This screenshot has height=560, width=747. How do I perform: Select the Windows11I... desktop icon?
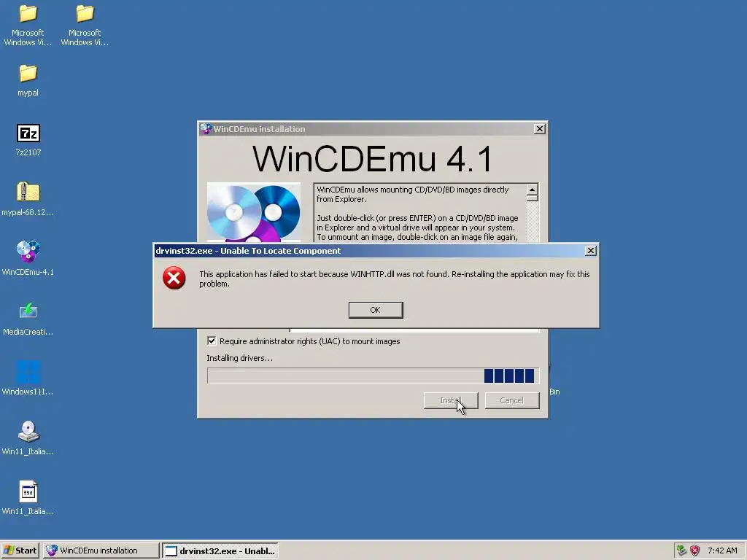28,372
